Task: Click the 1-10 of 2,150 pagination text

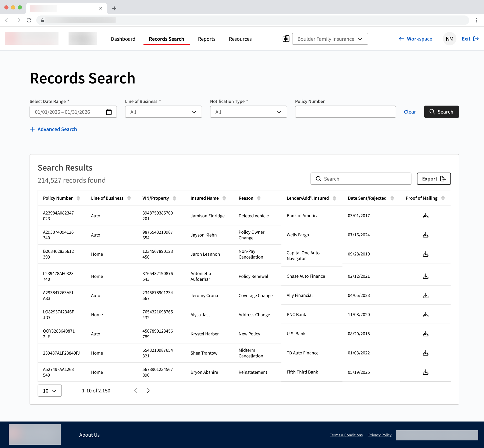Action: 96,391
